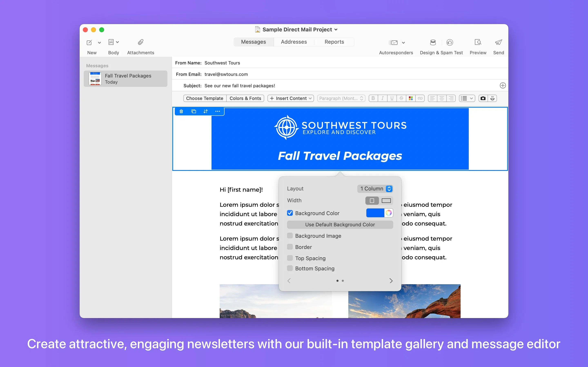
Task: Open the Paragraph style dropdown
Action: click(x=341, y=98)
